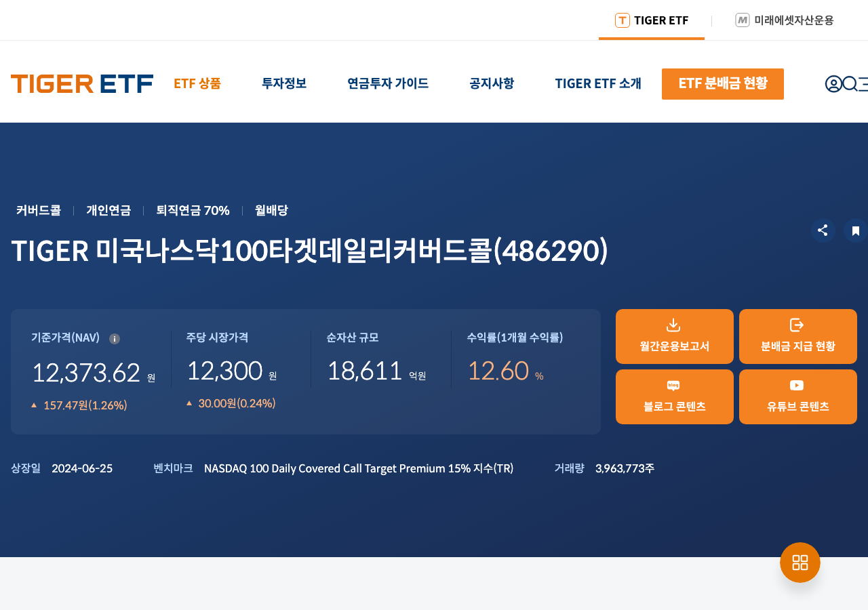The width and height of the screenshot is (868, 610).
Task: Click the 월배당 tag
Action: tap(271, 210)
